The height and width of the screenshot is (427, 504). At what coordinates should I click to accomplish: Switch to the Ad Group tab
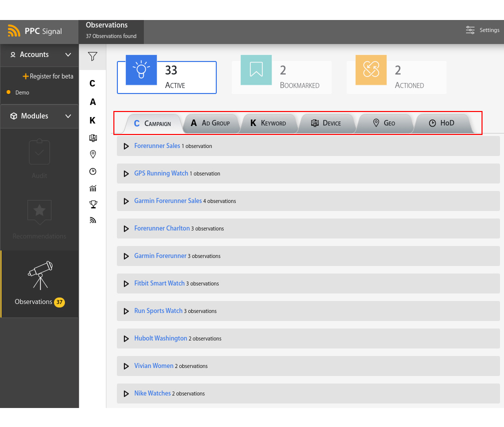[210, 123]
